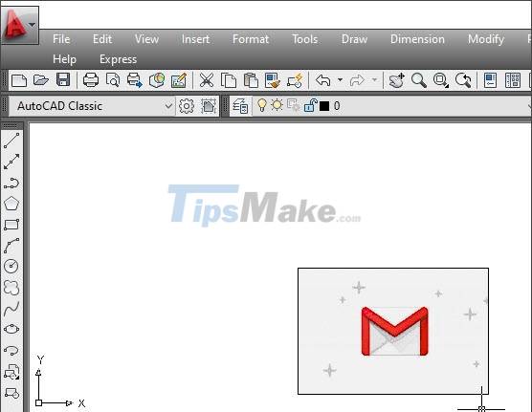Click the Export/Markup icon with pencil
Viewport: 532px width, 412px height.
point(179,80)
